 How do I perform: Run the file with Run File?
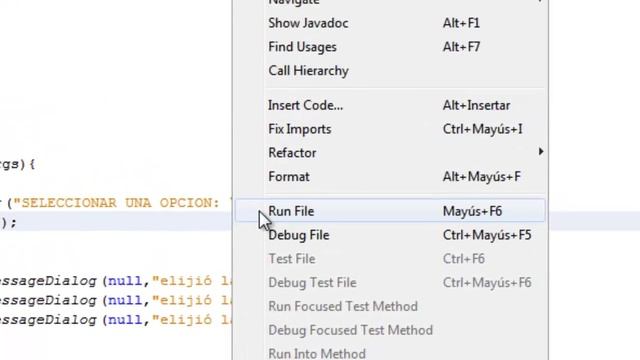click(390, 211)
